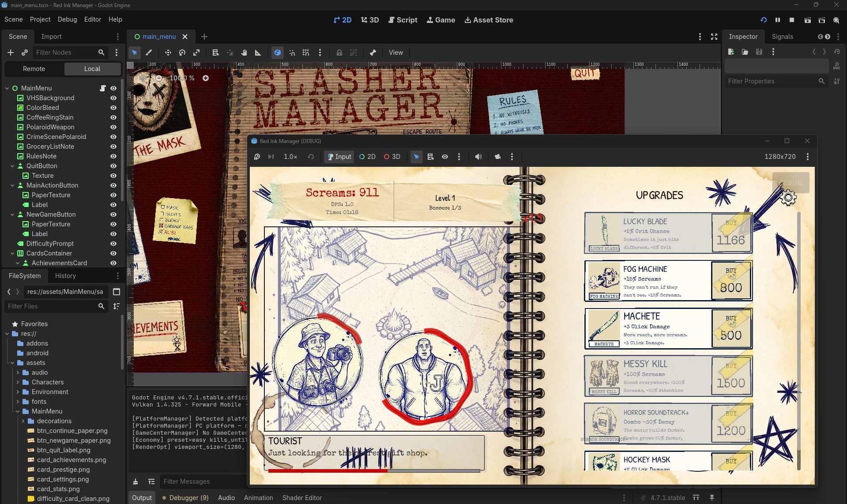Buy the MACHETE upgrade for 500
Image resolution: width=847 pixels, height=504 pixels.
point(731,329)
